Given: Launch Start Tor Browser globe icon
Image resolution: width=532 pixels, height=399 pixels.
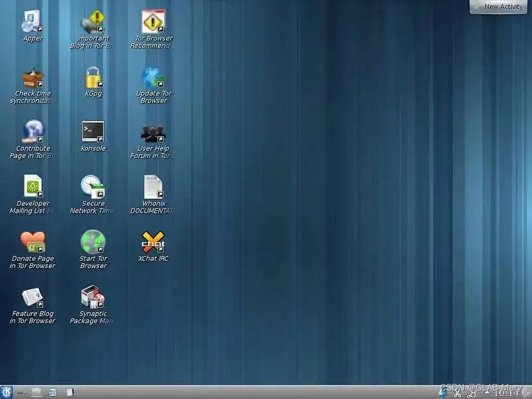Looking at the screenshot, I should (x=93, y=242).
